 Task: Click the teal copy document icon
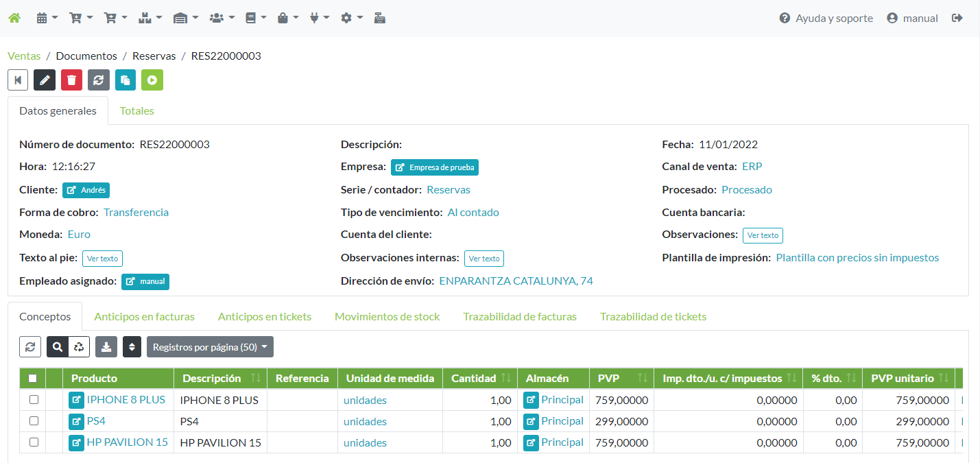point(126,80)
